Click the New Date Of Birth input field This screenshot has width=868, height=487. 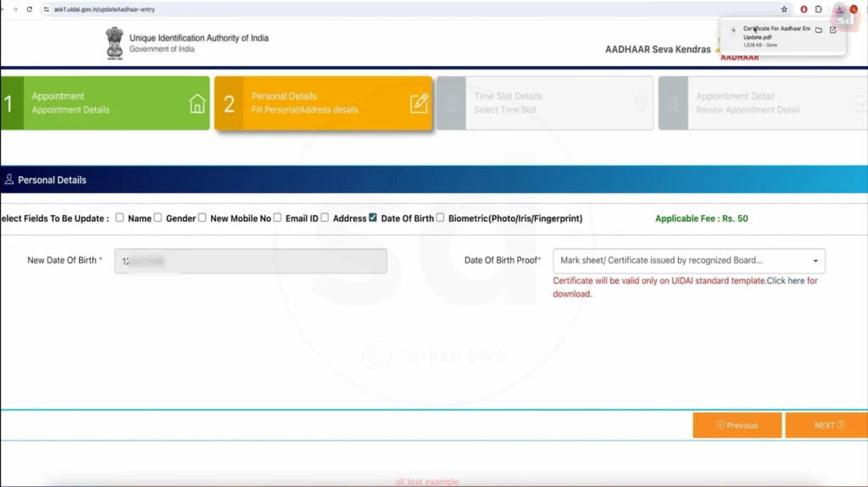[x=250, y=261]
